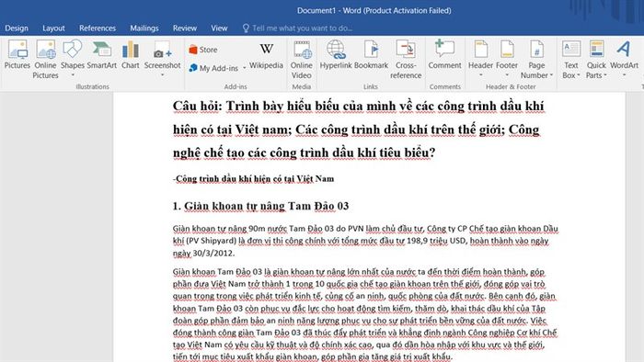
Task: Insert a SmartArt graphic
Action: tap(102, 55)
